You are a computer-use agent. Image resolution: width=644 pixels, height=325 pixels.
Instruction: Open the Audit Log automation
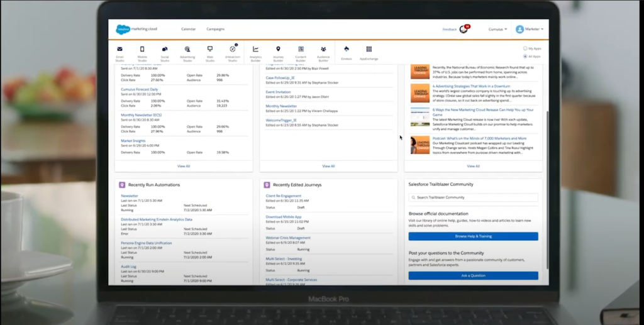click(x=128, y=267)
